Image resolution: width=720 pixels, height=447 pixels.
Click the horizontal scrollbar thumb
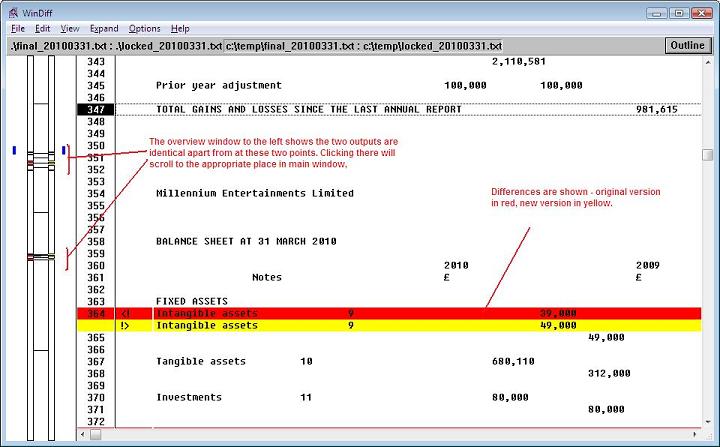click(x=96, y=434)
